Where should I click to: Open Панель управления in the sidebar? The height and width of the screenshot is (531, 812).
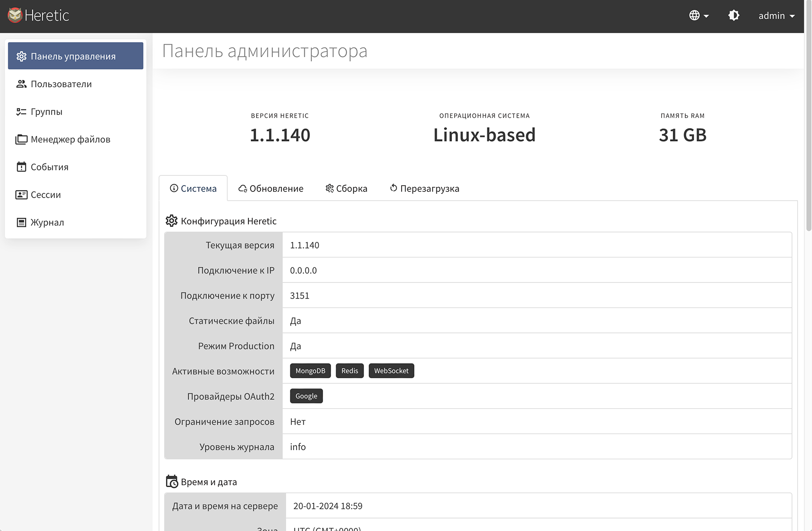pyautogui.click(x=75, y=56)
